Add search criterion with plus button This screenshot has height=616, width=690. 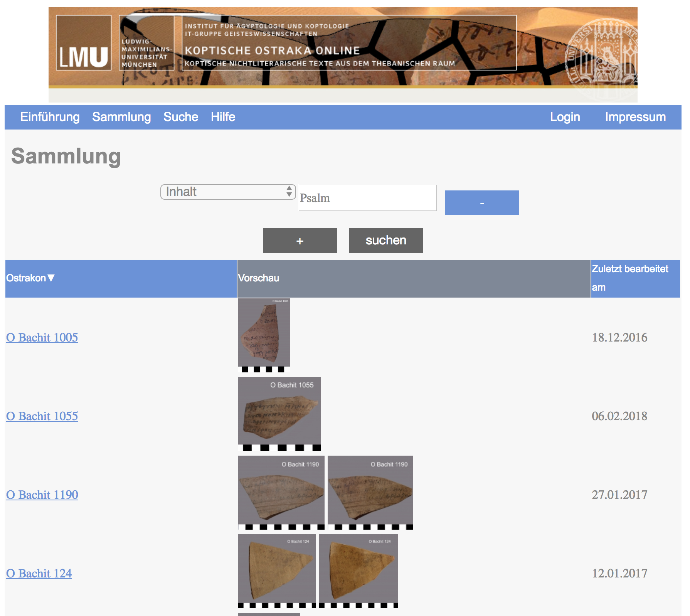[x=300, y=241]
